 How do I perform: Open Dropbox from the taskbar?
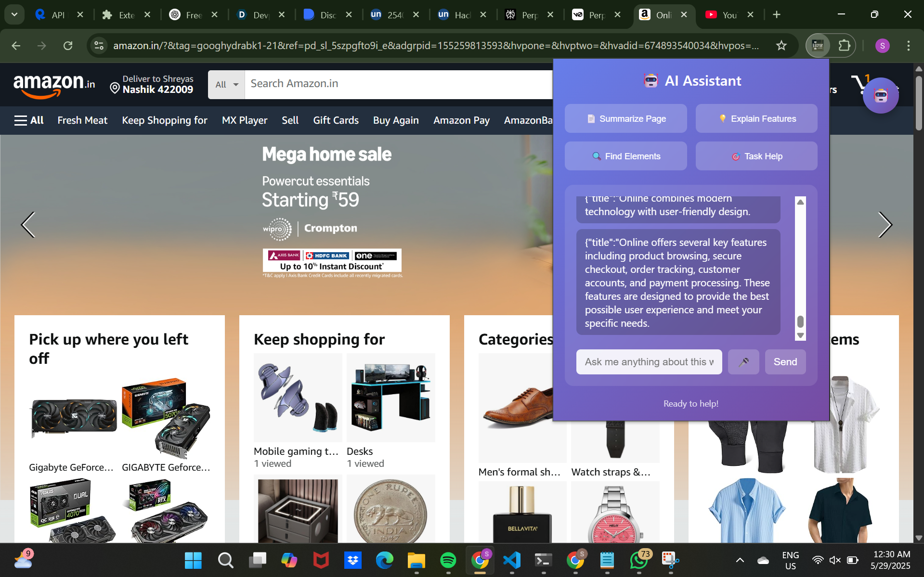coord(352,560)
